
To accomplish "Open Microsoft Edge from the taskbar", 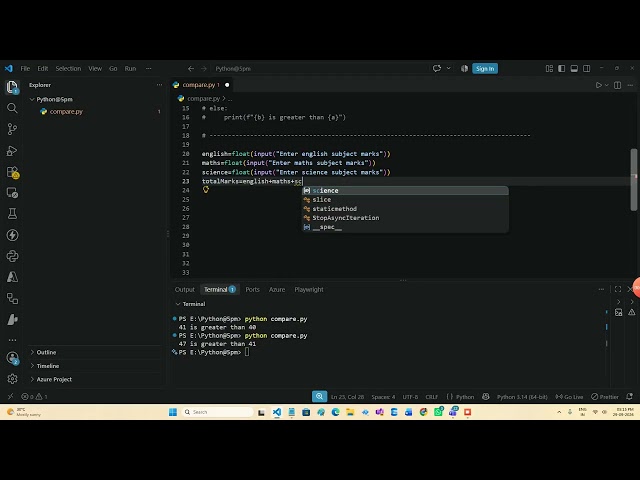I will [336, 412].
